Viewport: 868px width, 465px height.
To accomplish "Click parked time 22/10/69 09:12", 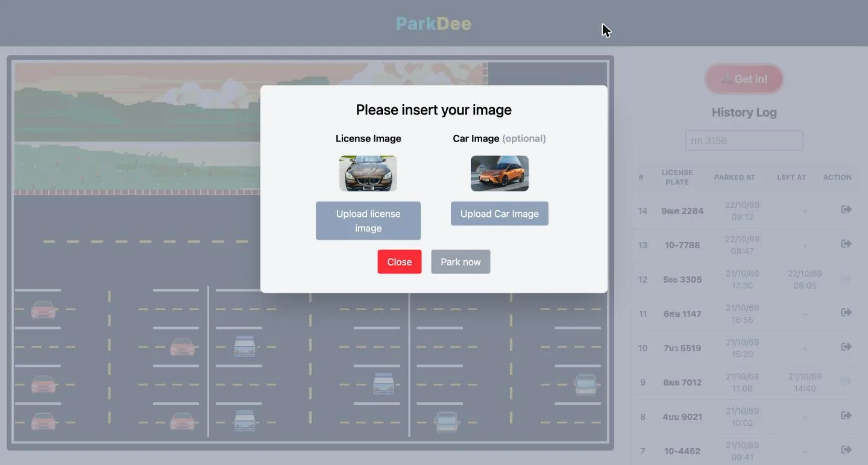I will point(743,211).
